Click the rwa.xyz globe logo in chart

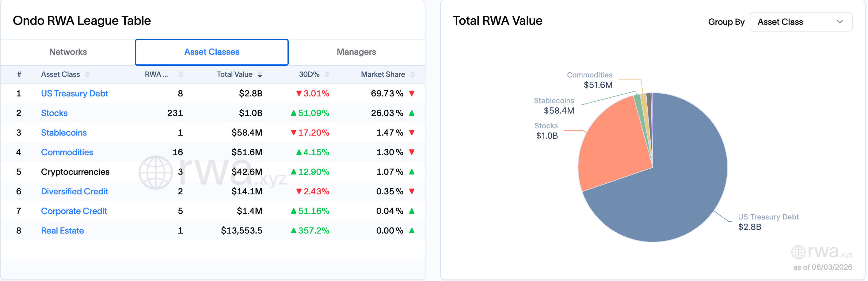(x=798, y=252)
